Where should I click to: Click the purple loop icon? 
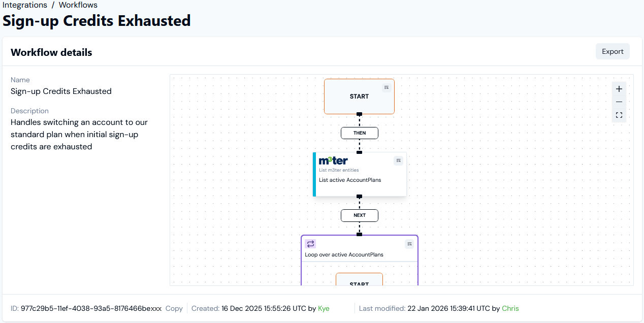(x=311, y=244)
